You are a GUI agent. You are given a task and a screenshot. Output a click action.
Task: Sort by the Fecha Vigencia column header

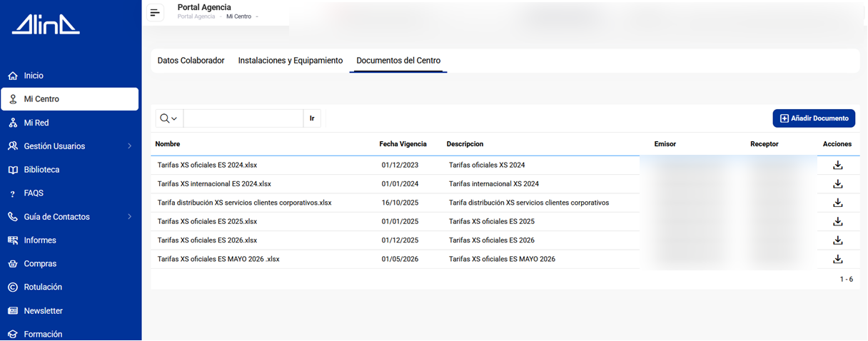pyautogui.click(x=403, y=144)
